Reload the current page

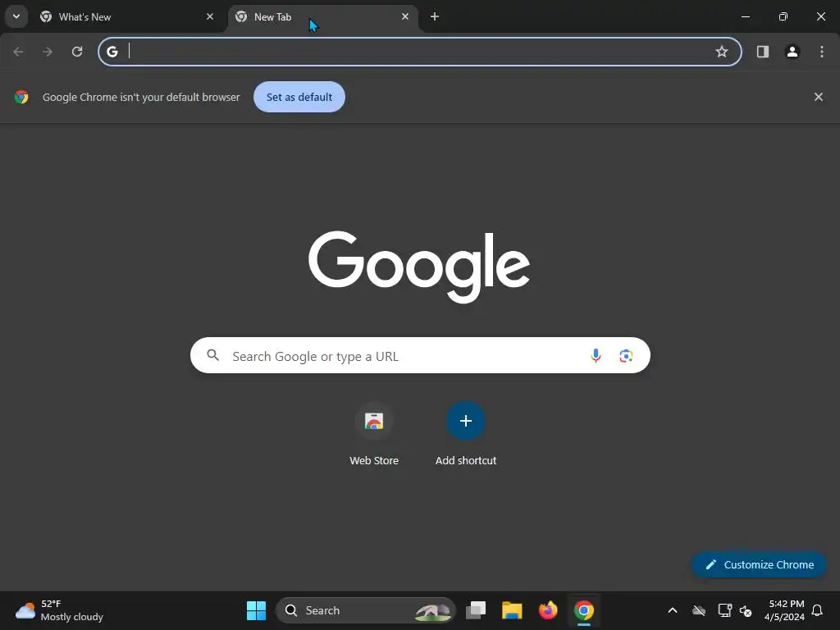(x=77, y=52)
